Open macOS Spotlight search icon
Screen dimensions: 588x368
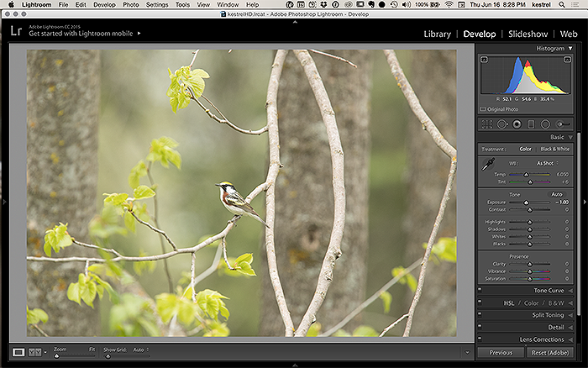(x=562, y=4)
